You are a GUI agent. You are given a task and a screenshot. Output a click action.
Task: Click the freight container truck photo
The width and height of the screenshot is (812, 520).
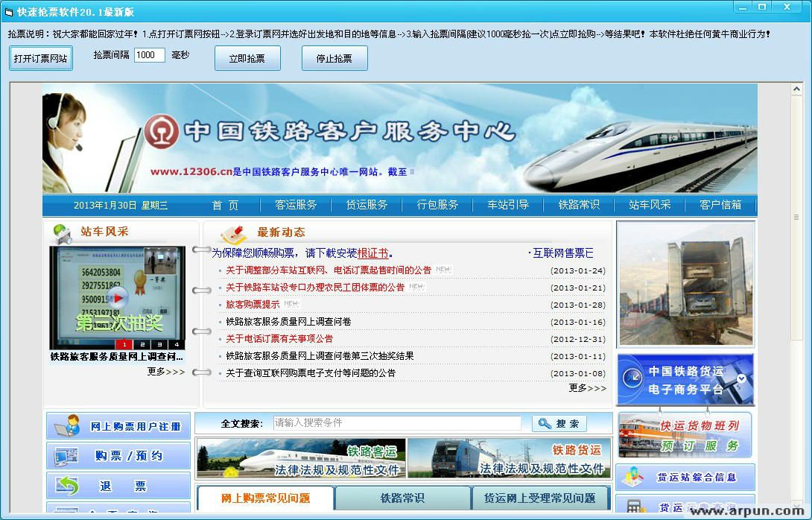(x=685, y=285)
